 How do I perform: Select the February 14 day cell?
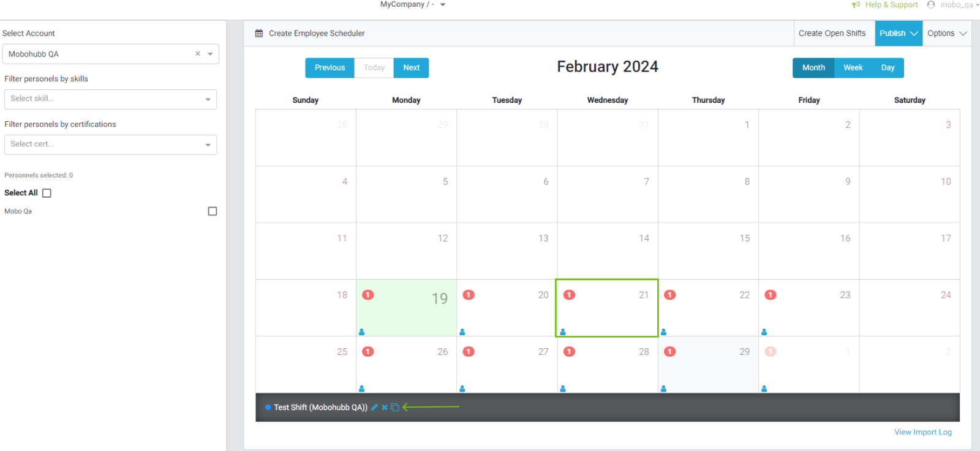pos(608,251)
